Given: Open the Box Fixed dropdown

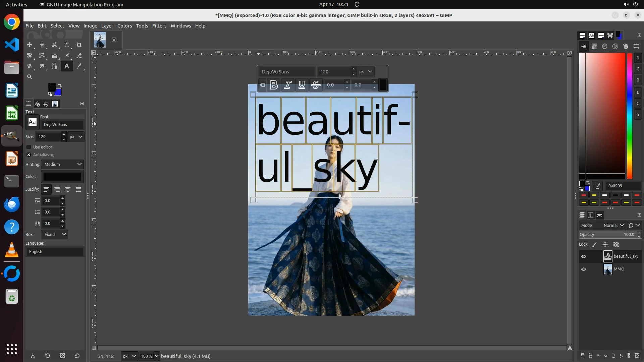Looking at the screenshot, I should [54, 234].
